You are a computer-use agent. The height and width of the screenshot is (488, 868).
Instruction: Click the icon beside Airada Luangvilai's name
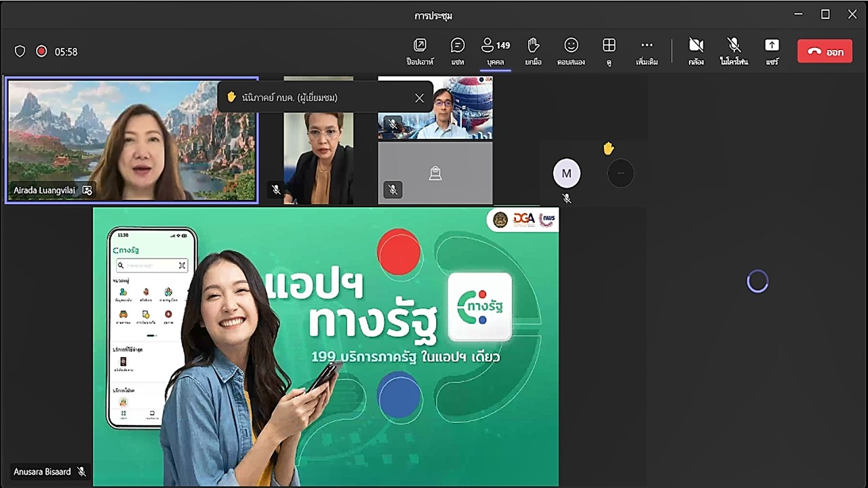[x=87, y=190]
